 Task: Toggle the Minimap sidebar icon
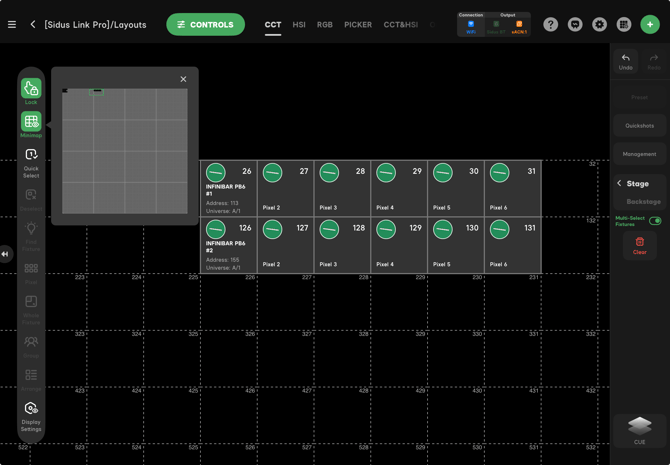pos(31,124)
